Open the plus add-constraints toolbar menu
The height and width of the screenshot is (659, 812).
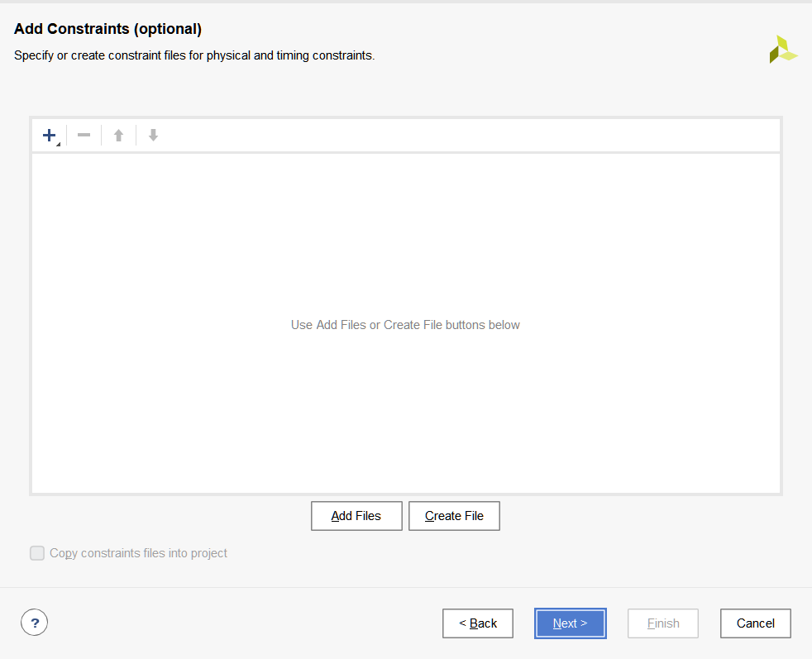pos(50,136)
